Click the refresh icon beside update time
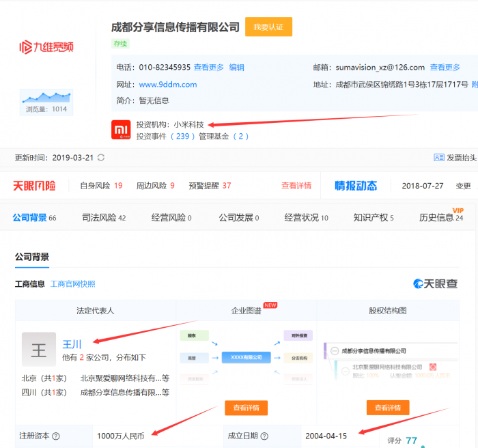 click(101, 157)
